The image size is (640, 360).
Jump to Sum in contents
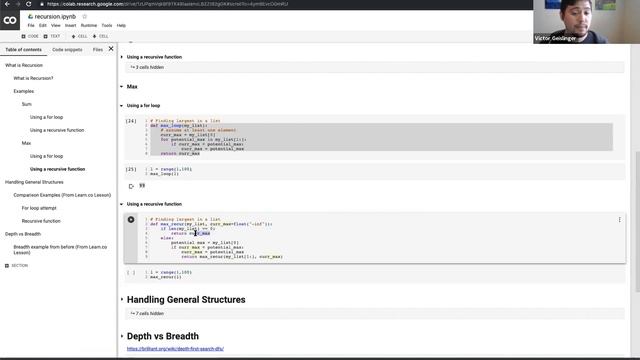[x=27, y=104]
